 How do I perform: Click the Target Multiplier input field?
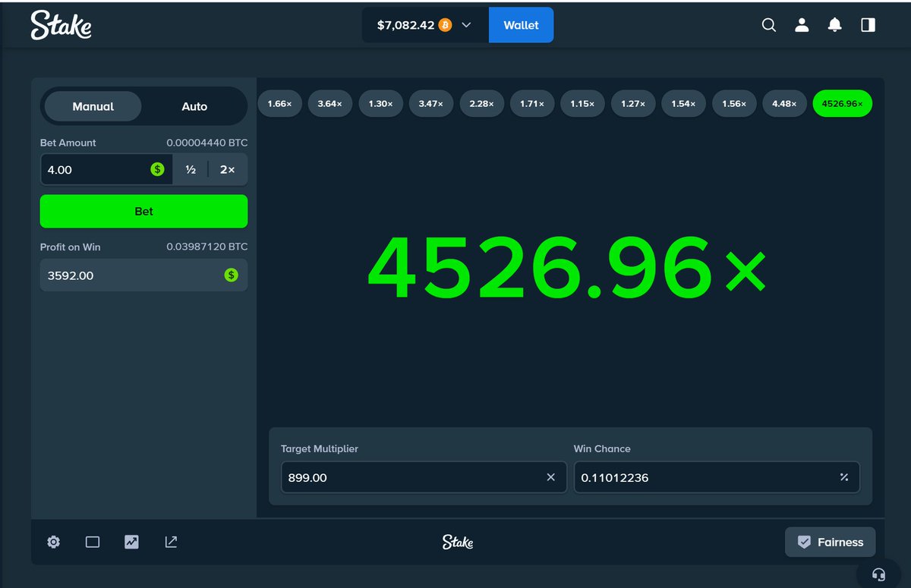pyautogui.click(x=424, y=477)
